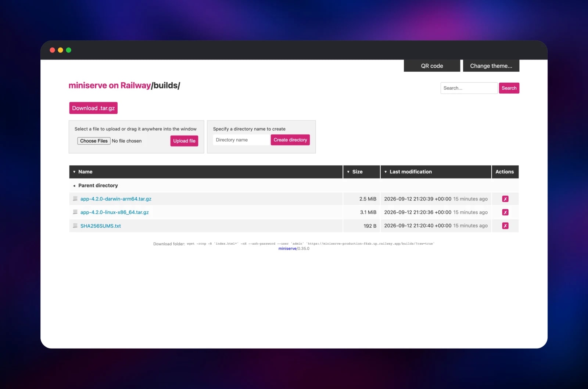Click the Actions column header
Viewport: 588px width, 389px height.
click(x=505, y=172)
